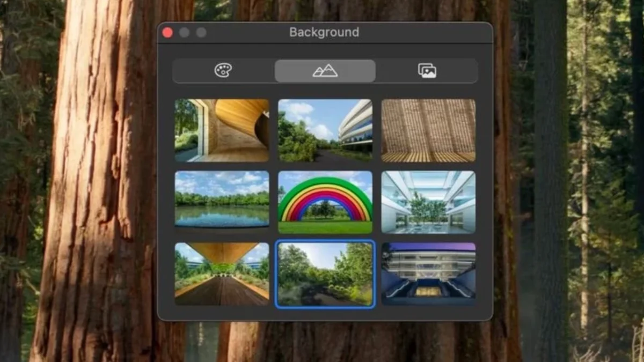Click the Background title text
Image resolution: width=644 pixels, height=362 pixels.
(324, 32)
